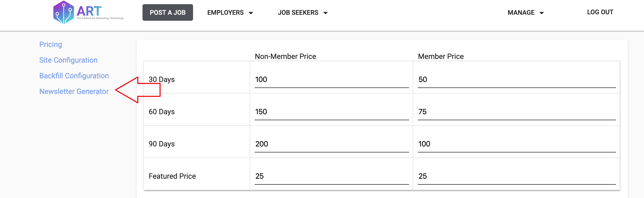
Task: Open the Newsletter Generator link
Action: (74, 91)
